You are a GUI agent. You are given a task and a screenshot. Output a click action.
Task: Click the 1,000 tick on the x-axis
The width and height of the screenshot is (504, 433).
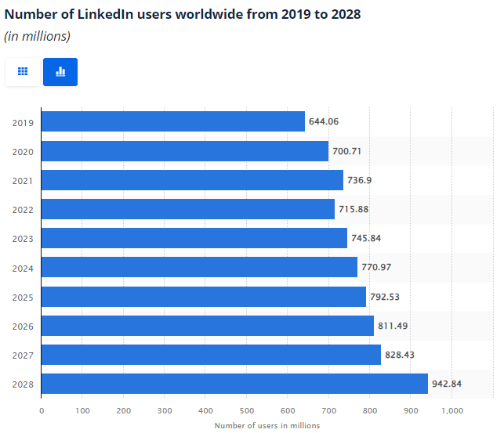(452, 410)
